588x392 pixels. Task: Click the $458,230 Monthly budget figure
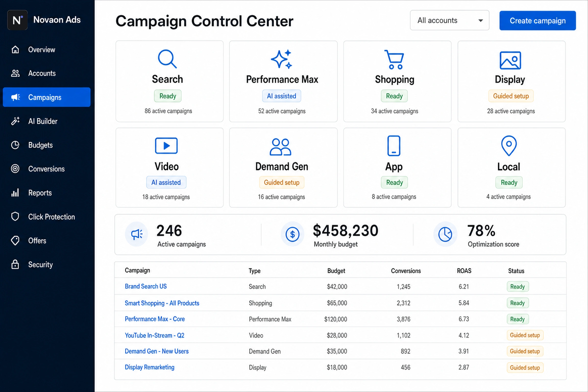click(346, 230)
